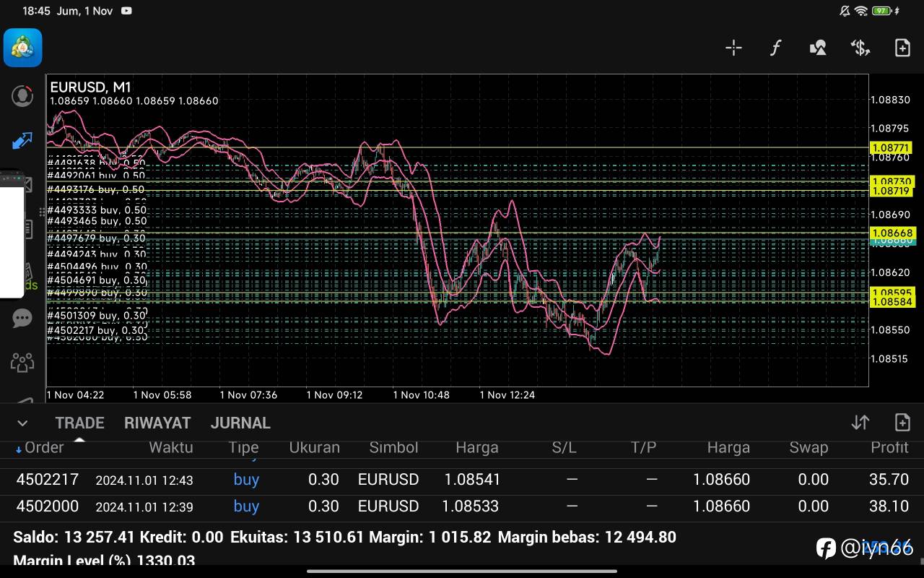The height and width of the screenshot is (578, 924).
Task: Switch to the TRADE tab
Action: click(80, 423)
